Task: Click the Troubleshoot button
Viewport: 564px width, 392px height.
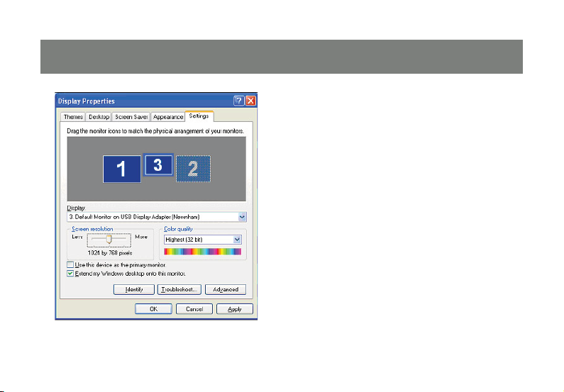Action: tap(179, 290)
